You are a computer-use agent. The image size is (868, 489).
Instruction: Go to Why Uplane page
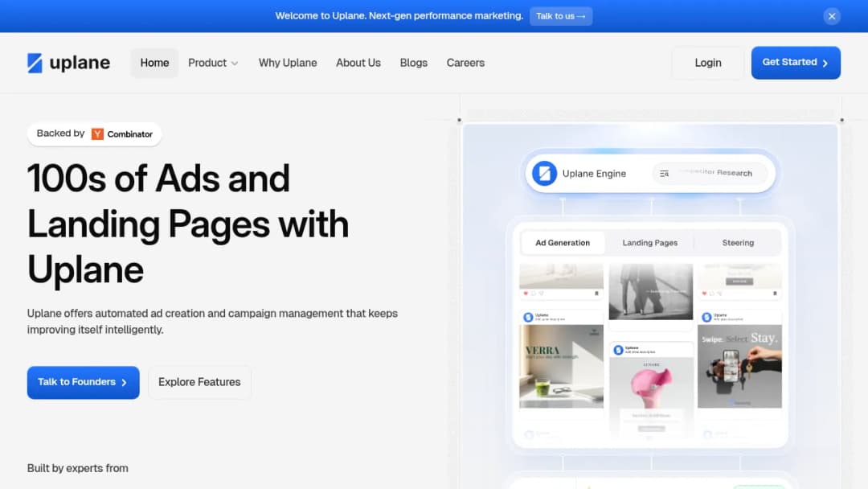coord(288,63)
